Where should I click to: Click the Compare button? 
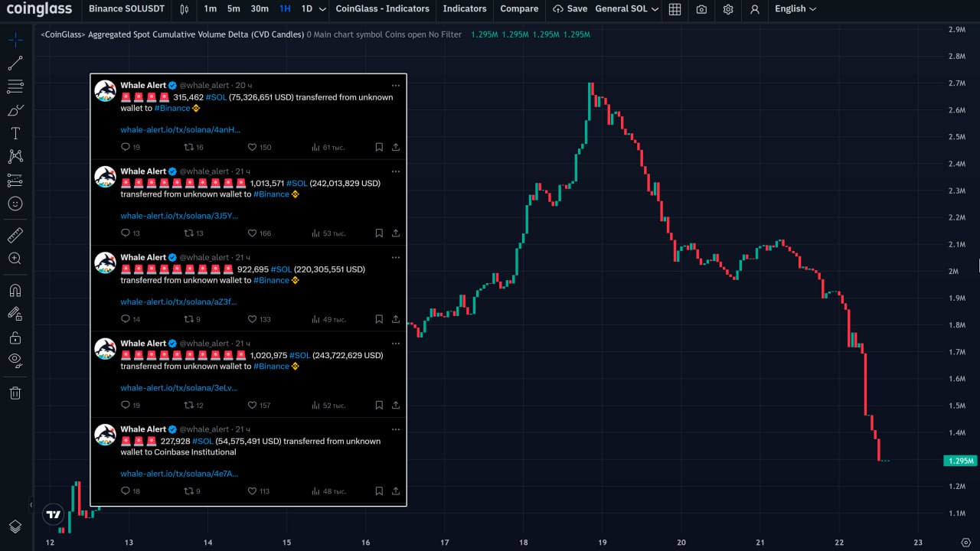(519, 9)
